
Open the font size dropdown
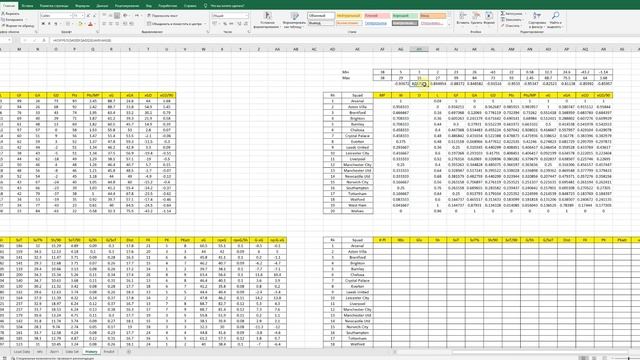tap(83, 16)
